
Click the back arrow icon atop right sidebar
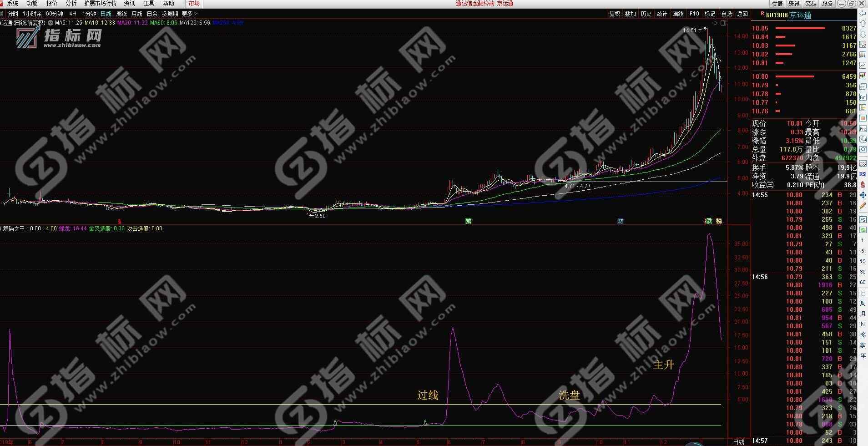[x=862, y=15]
